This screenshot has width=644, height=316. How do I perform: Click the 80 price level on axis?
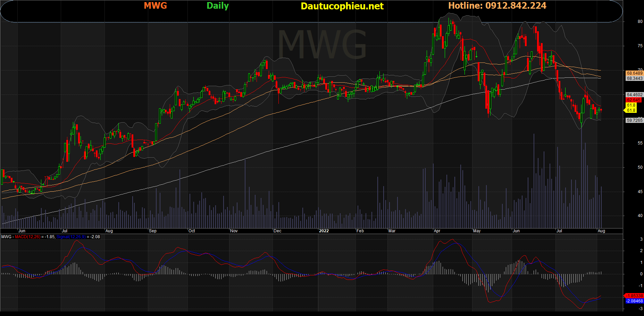[x=640, y=22]
